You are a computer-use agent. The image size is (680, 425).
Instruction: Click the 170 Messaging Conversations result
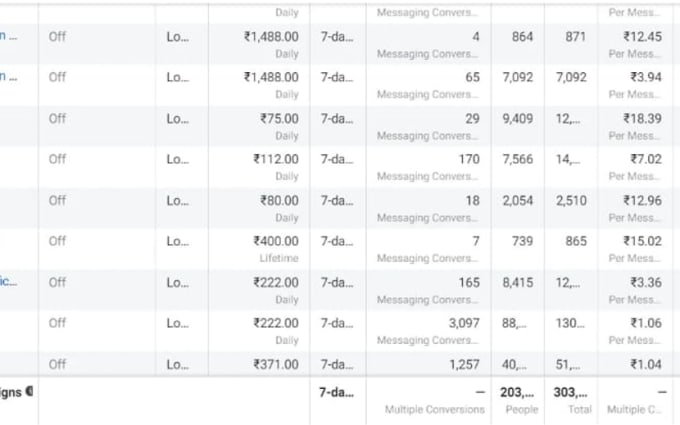click(x=467, y=159)
